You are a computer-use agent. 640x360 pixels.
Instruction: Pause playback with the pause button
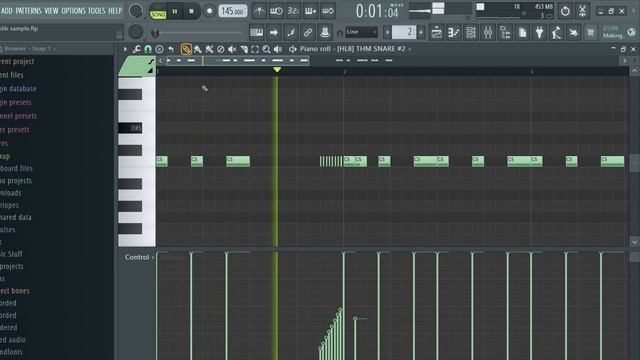pyautogui.click(x=175, y=11)
